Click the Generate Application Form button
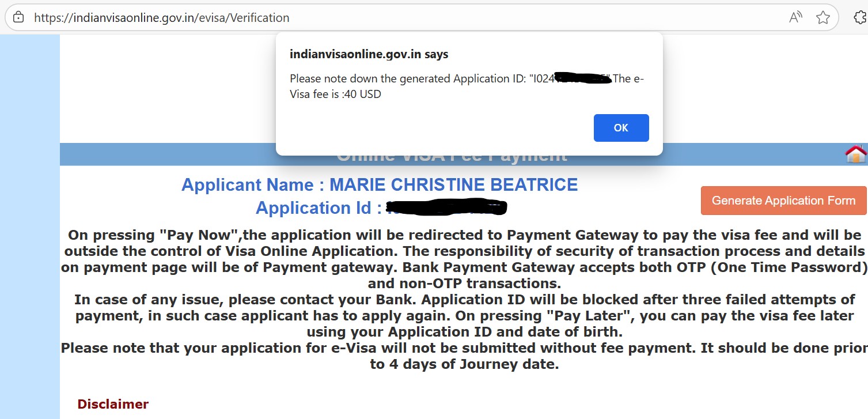868x419 pixels. pyautogui.click(x=783, y=201)
